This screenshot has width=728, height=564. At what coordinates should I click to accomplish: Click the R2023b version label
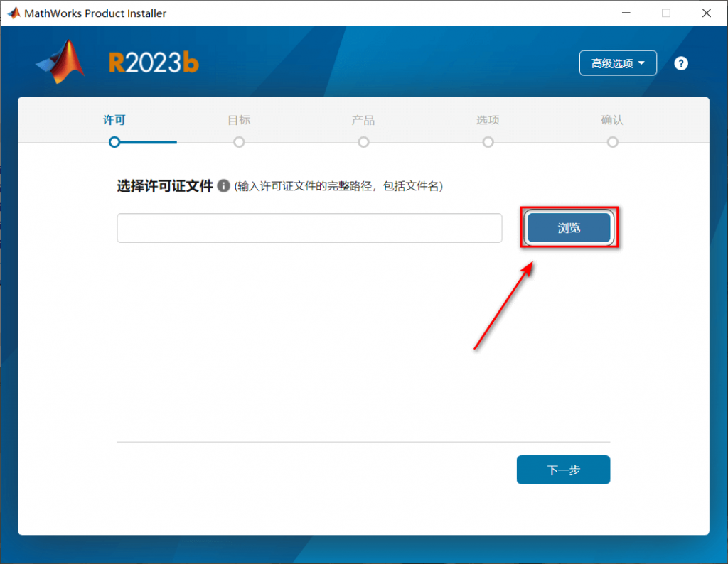(x=154, y=63)
